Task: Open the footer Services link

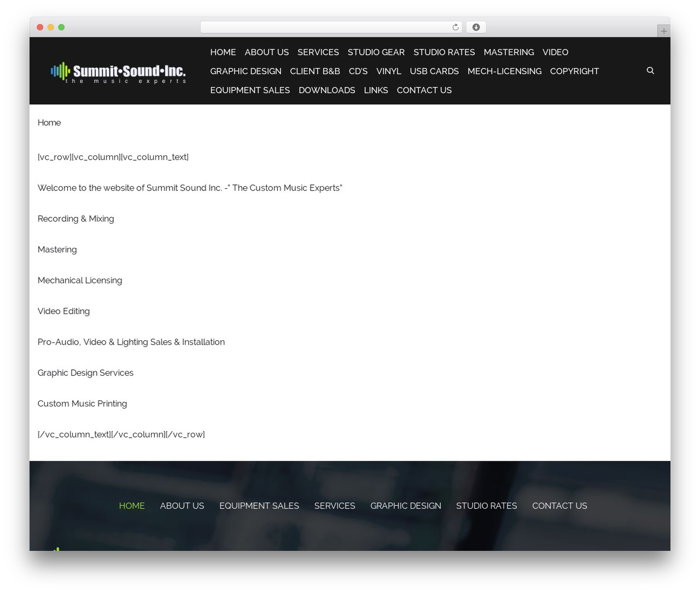Action: [x=335, y=506]
